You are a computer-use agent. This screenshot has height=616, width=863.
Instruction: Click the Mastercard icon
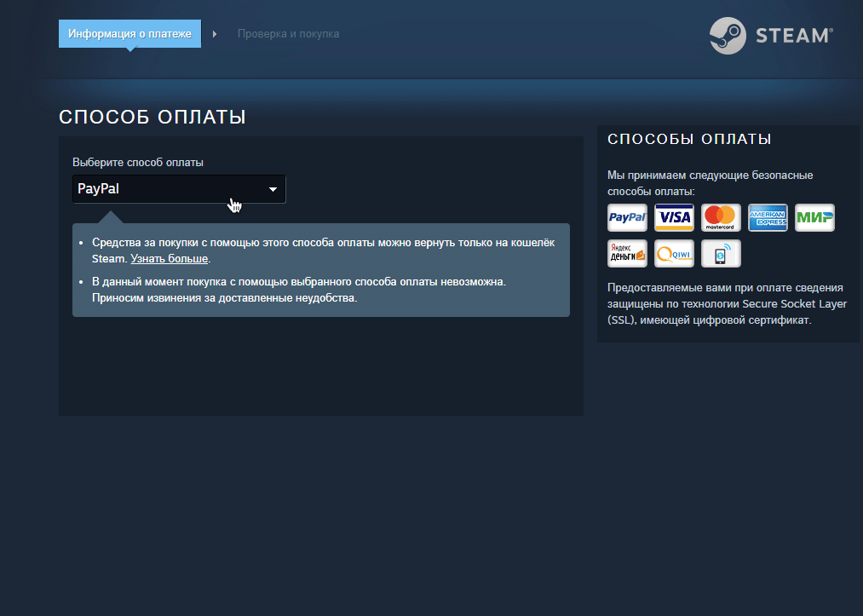[x=721, y=217]
